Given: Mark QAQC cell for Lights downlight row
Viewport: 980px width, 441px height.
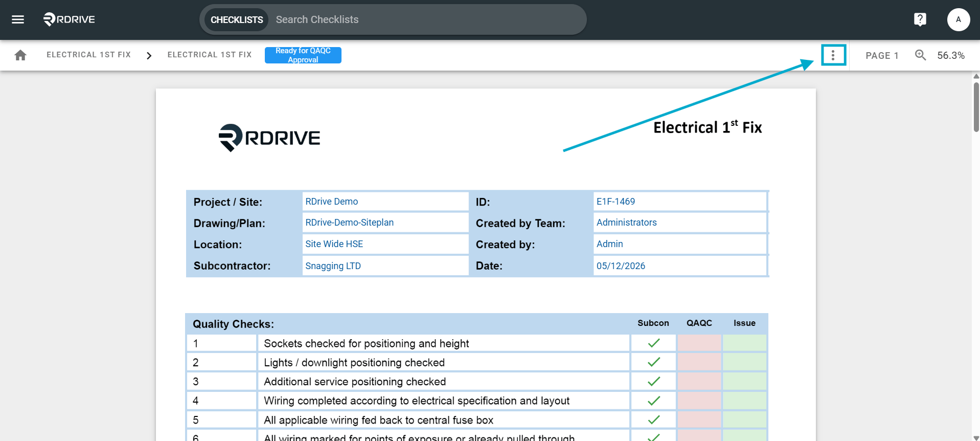Looking at the screenshot, I should pyautogui.click(x=699, y=362).
